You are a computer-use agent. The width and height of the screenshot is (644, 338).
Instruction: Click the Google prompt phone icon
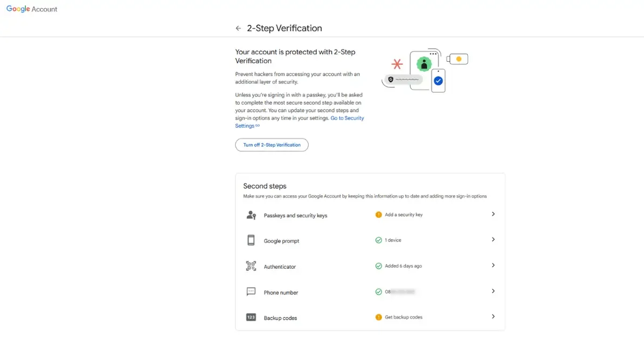(251, 240)
